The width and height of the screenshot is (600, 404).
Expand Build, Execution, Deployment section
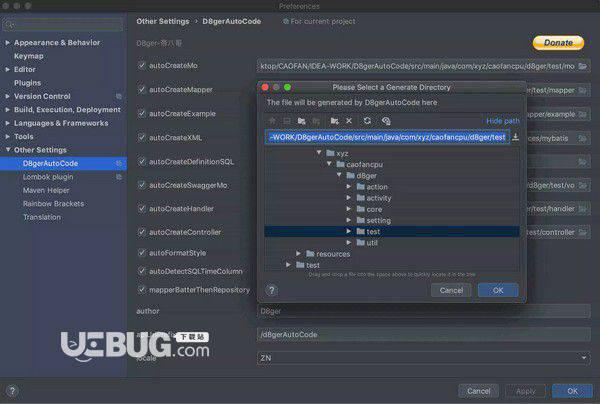click(7, 110)
